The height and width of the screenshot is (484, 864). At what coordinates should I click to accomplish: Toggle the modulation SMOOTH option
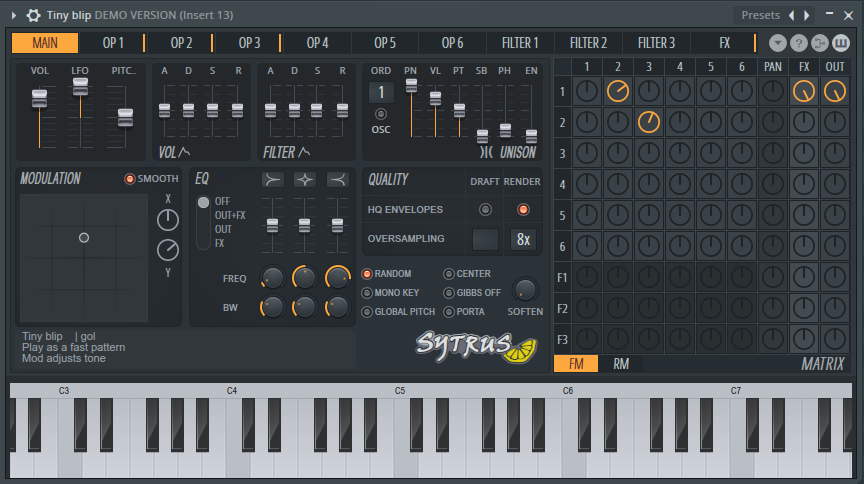coord(130,179)
